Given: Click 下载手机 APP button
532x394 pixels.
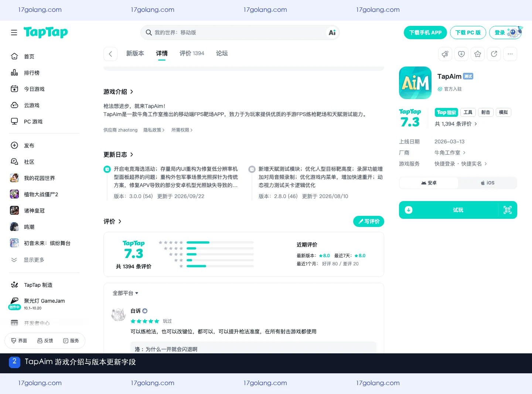Looking at the screenshot, I should (x=425, y=33).
